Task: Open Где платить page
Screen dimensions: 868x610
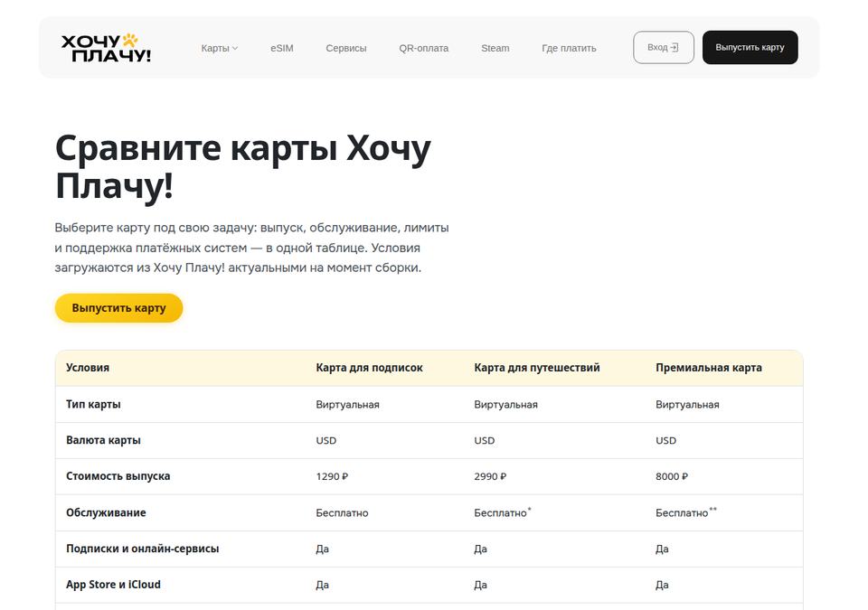Action: tap(569, 48)
